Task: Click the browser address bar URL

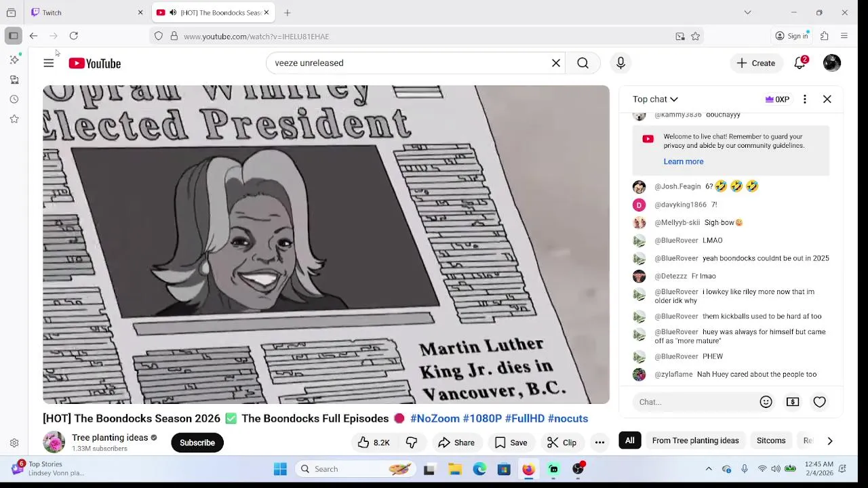Action: click(x=256, y=37)
